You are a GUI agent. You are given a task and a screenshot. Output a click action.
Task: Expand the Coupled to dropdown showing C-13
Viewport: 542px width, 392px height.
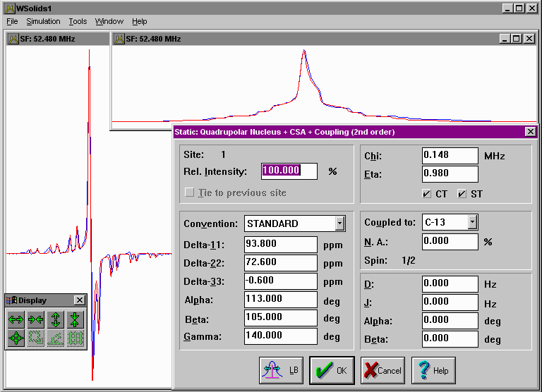tap(472, 222)
